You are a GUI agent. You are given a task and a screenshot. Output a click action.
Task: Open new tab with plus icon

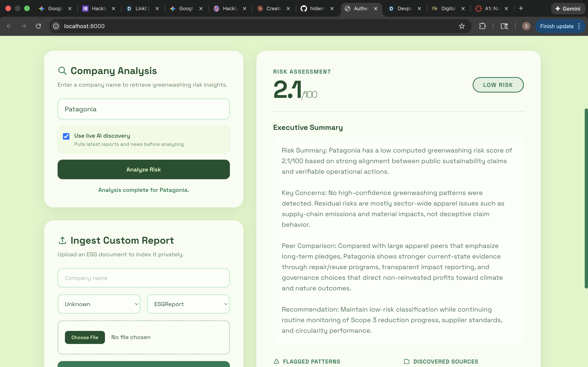click(x=521, y=9)
